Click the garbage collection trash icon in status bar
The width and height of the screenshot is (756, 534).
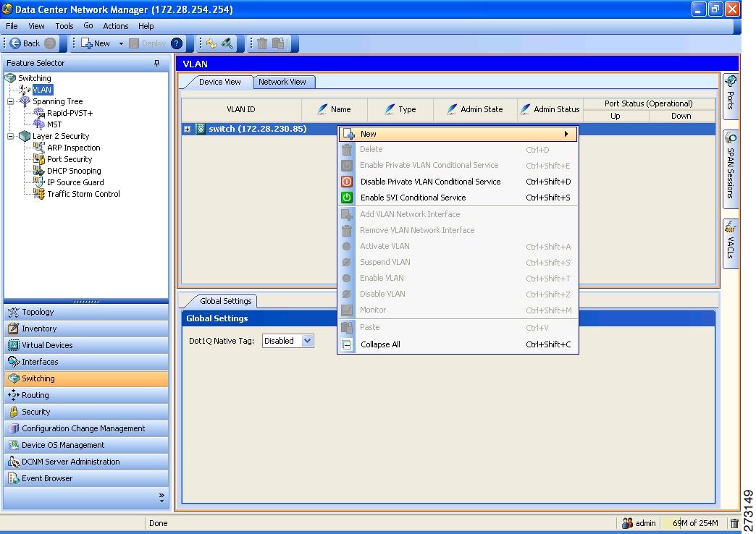(x=734, y=523)
